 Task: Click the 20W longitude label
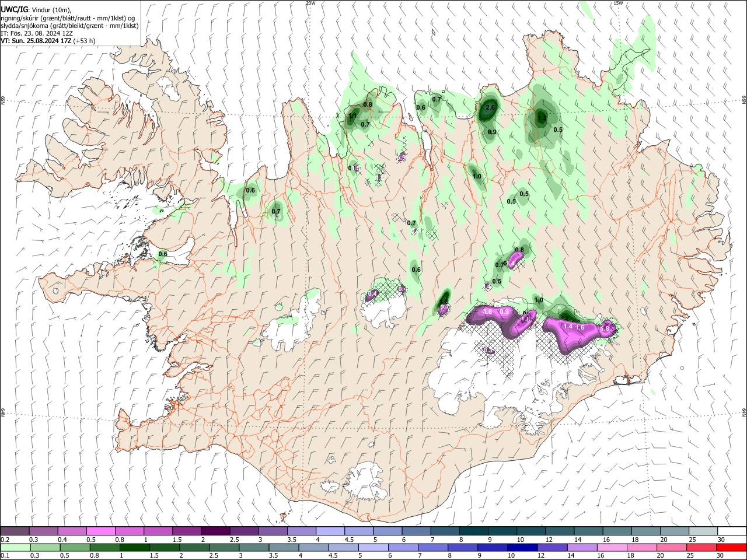pyautogui.click(x=310, y=3)
